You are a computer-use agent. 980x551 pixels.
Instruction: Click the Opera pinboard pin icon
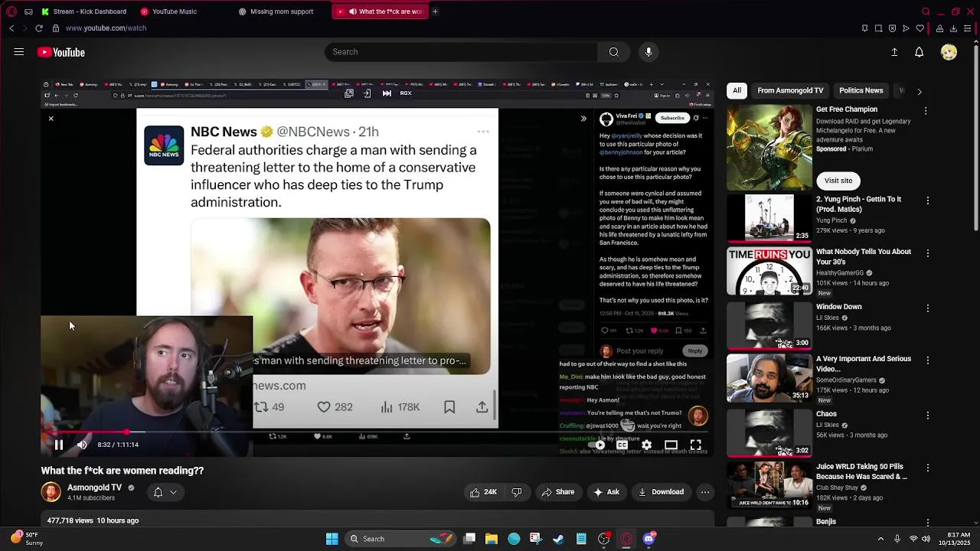tap(864, 28)
